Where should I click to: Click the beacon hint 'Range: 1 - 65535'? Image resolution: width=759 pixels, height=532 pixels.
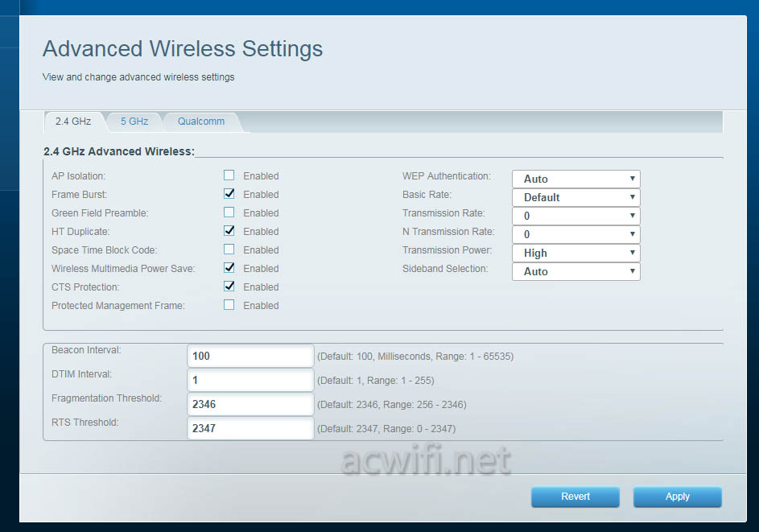(473, 357)
